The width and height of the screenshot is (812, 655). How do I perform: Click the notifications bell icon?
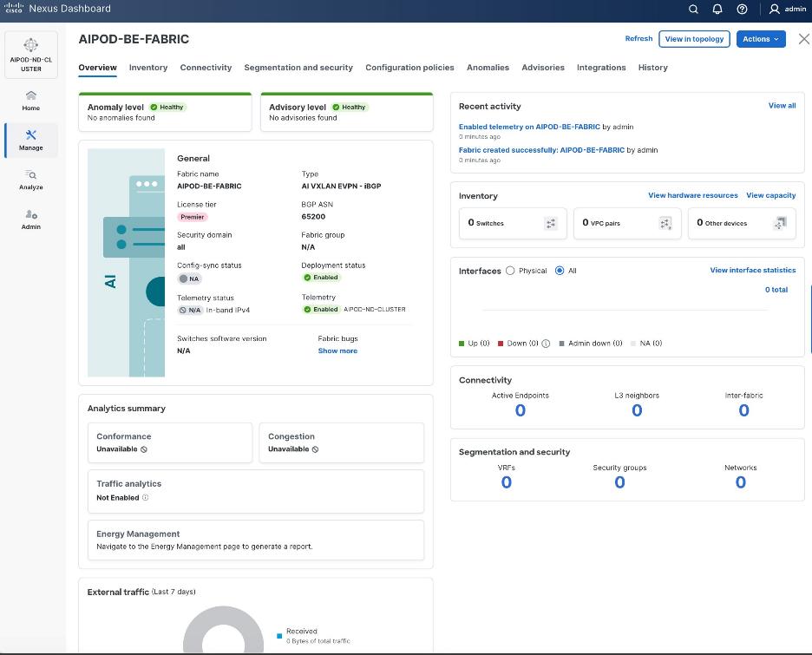(x=717, y=9)
